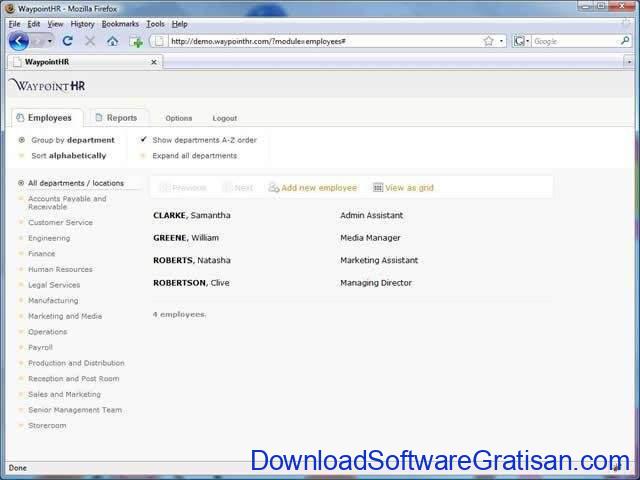Select Manufacturing department
Image resolution: width=640 pixels, height=480 pixels.
[53, 300]
